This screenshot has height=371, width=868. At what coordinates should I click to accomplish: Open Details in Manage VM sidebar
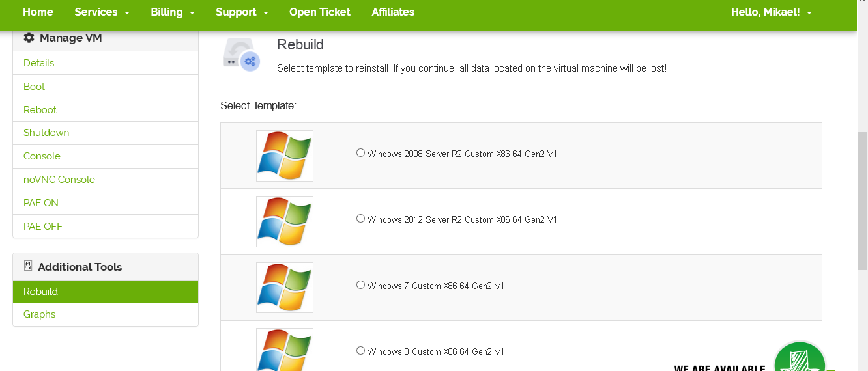pyautogui.click(x=106, y=63)
